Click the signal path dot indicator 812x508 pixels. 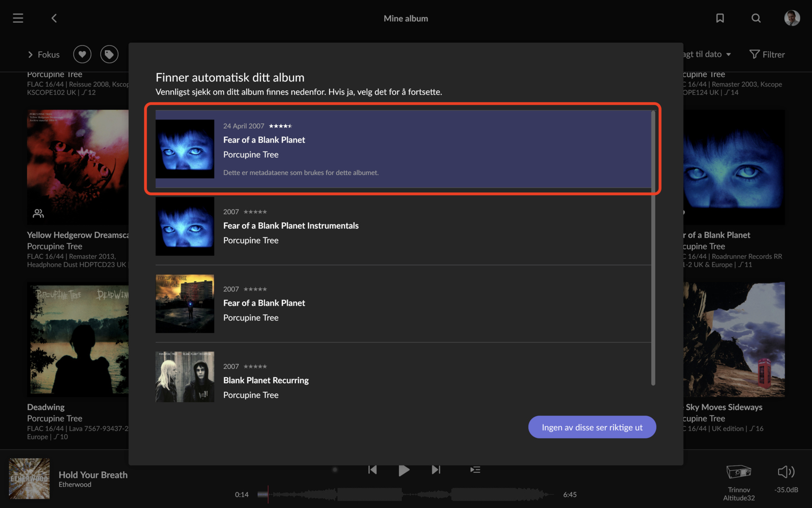[x=335, y=469]
